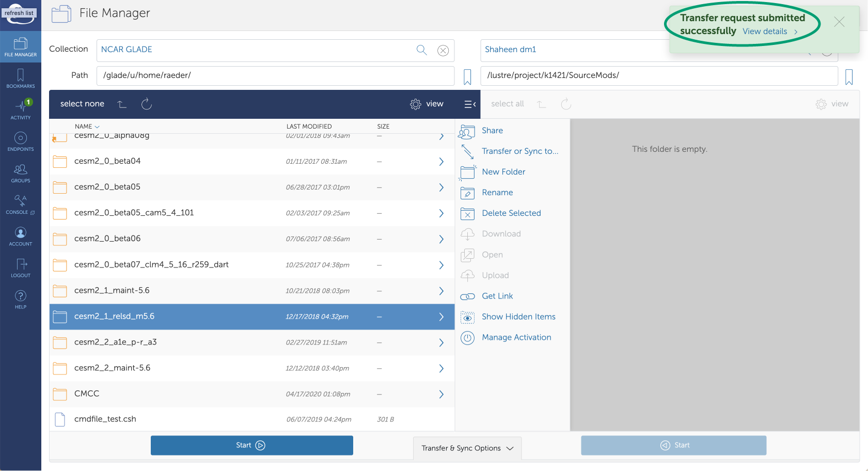Bookmark the /glade/u/home/raeder/ path

[x=467, y=77]
